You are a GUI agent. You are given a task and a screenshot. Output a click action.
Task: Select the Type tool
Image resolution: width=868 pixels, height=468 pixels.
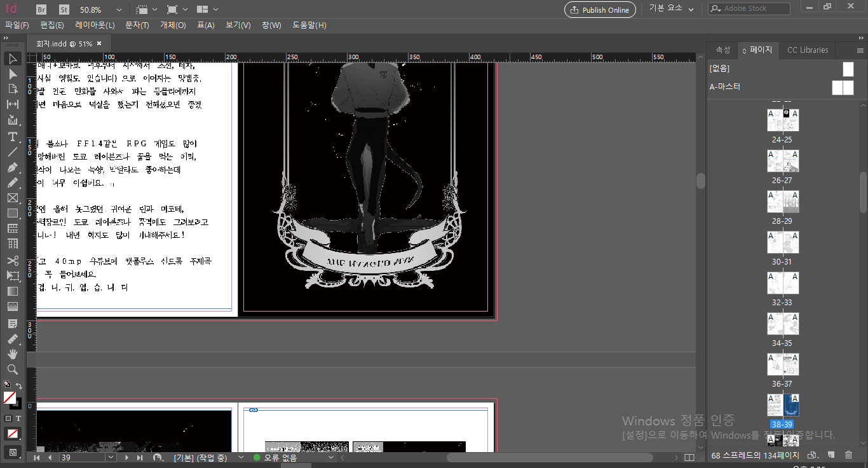coord(13,137)
